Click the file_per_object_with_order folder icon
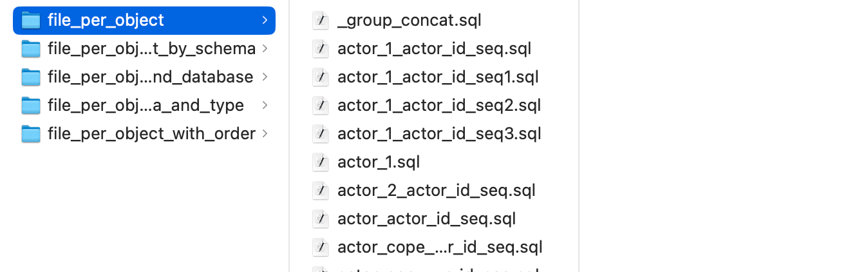This screenshot has height=272, width=868. (x=30, y=134)
